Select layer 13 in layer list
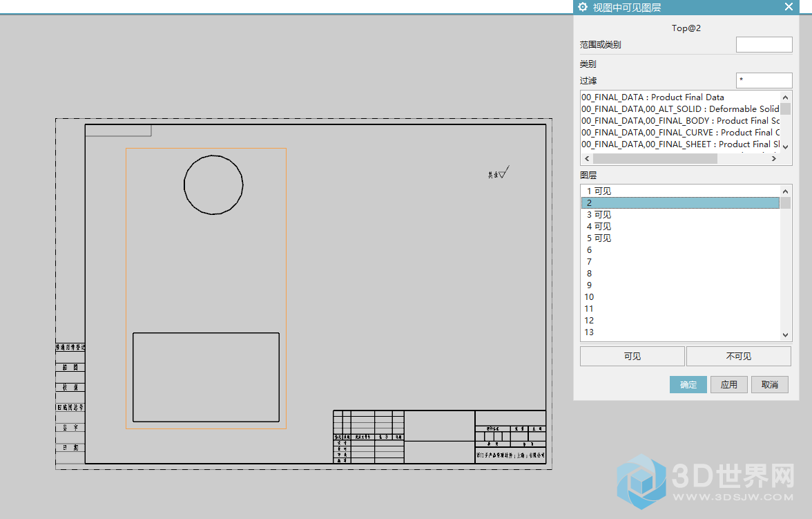This screenshot has width=812, height=519. pos(680,332)
